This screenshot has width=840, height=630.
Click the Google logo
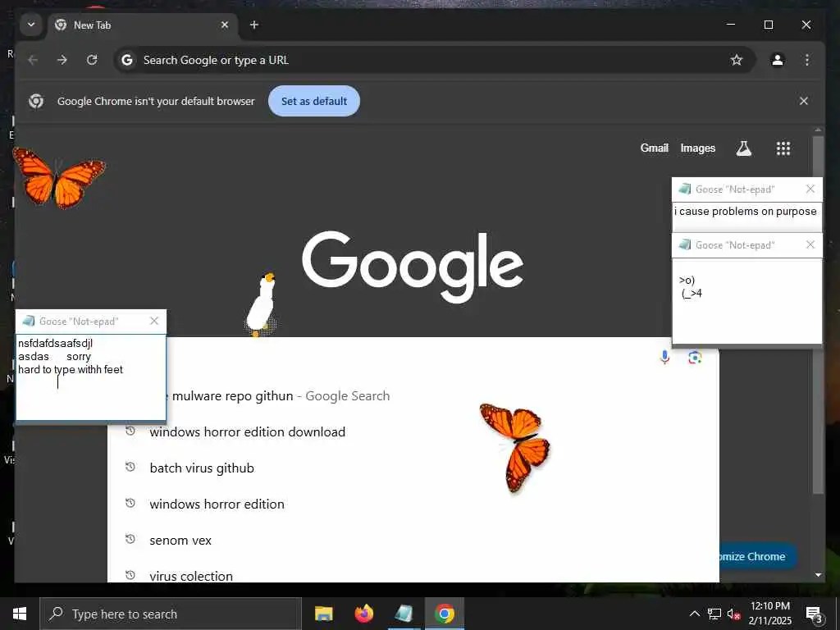click(413, 267)
